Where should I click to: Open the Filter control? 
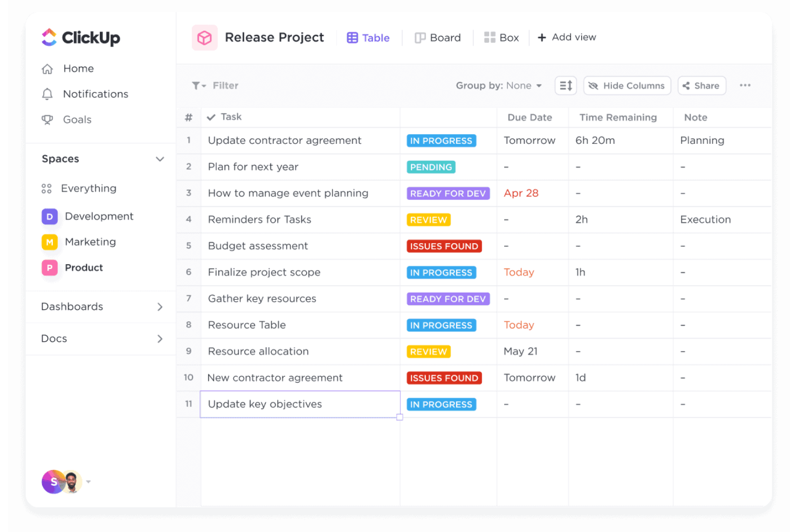tap(215, 85)
